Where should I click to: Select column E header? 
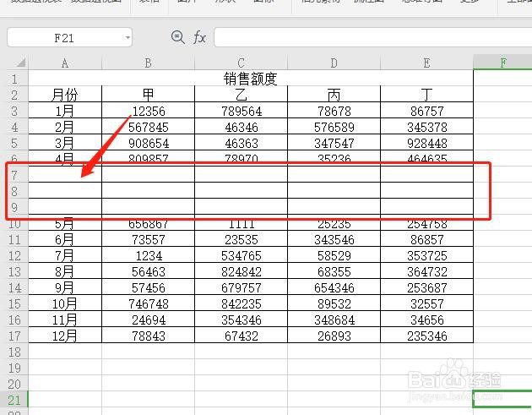pos(426,63)
